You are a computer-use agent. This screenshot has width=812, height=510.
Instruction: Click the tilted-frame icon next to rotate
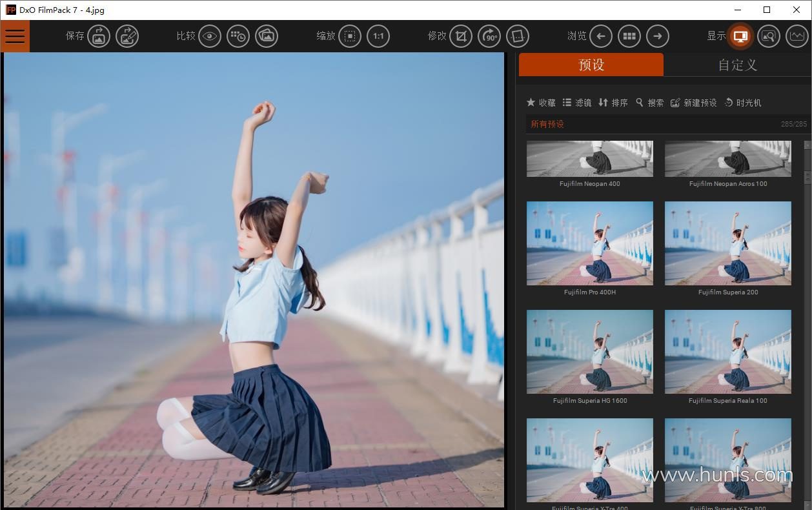click(x=518, y=36)
